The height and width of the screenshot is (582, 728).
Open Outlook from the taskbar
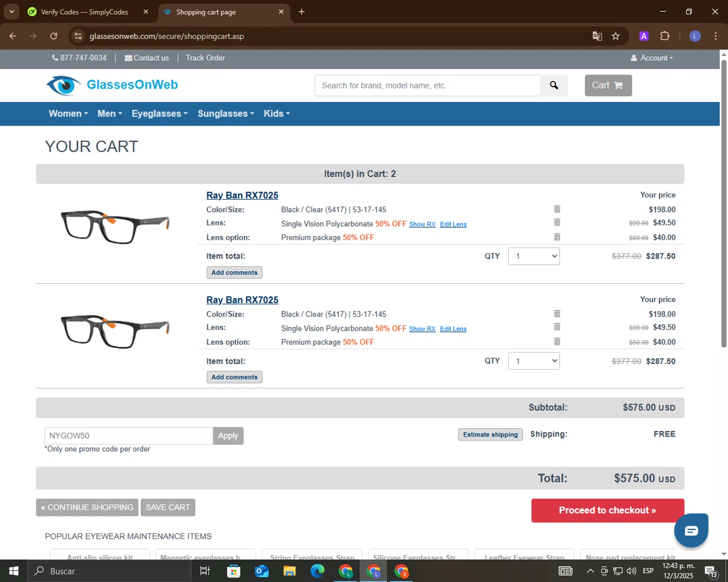262,571
